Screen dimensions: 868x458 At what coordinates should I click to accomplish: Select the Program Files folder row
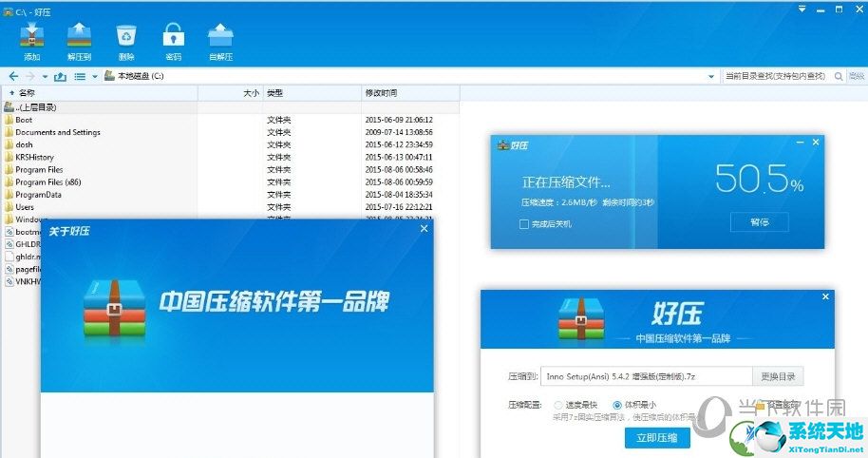(231, 169)
